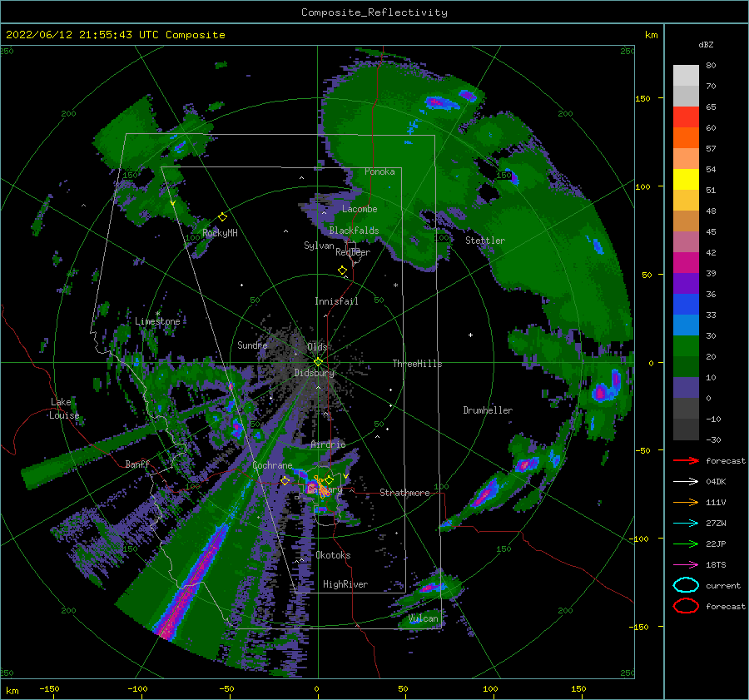Select the Okotoks label
Viewport: 749px width, 700px height.
click(x=333, y=555)
